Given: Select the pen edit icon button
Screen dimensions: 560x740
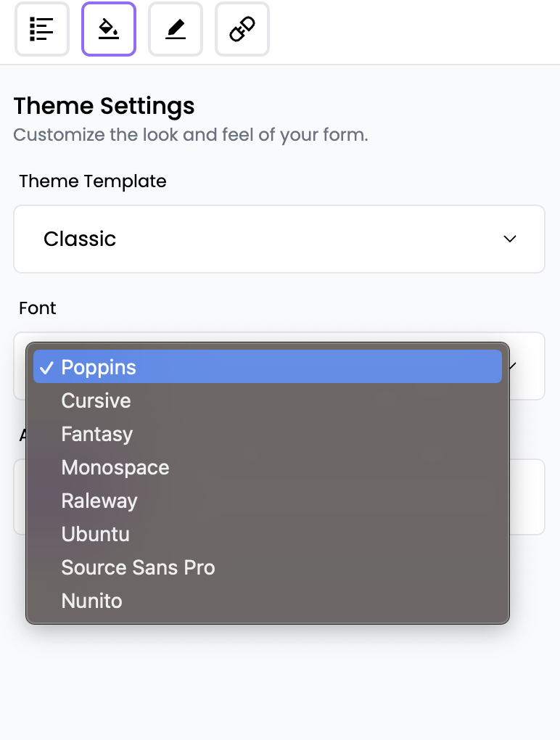Looking at the screenshot, I should [176, 30].
